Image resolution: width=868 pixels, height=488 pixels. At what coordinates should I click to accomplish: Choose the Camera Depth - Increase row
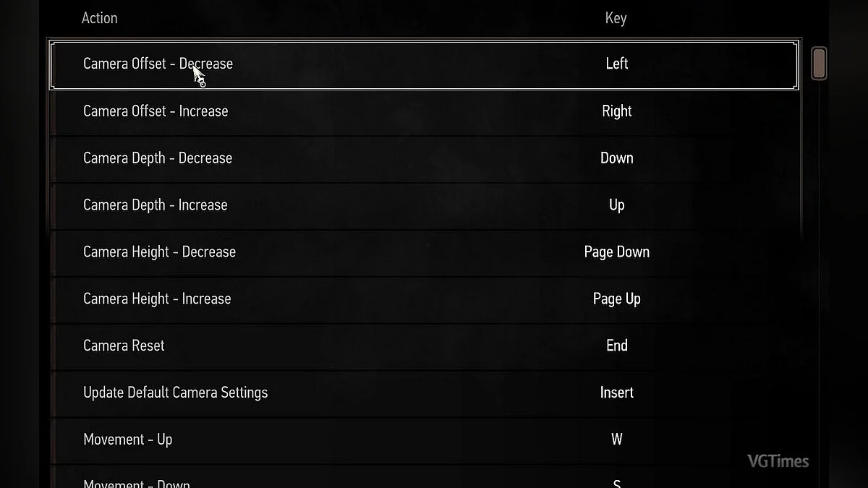coord(156,205)
